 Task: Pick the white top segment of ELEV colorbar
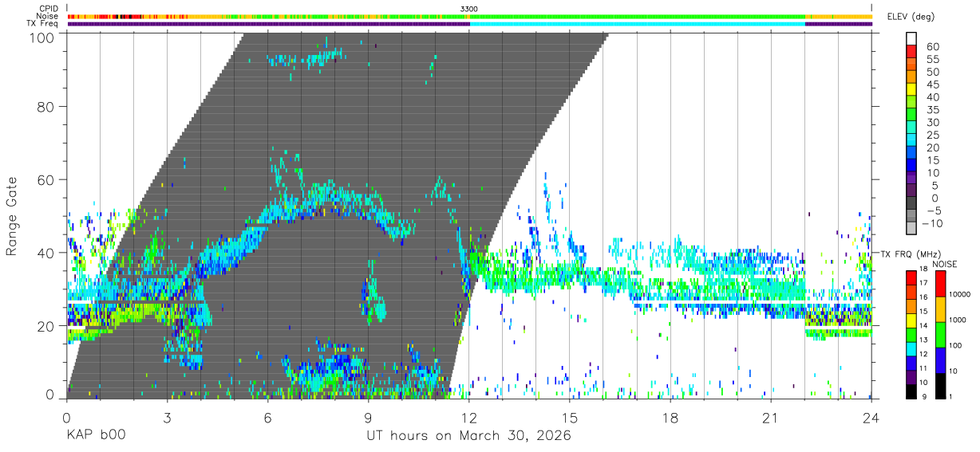(912, 38)
